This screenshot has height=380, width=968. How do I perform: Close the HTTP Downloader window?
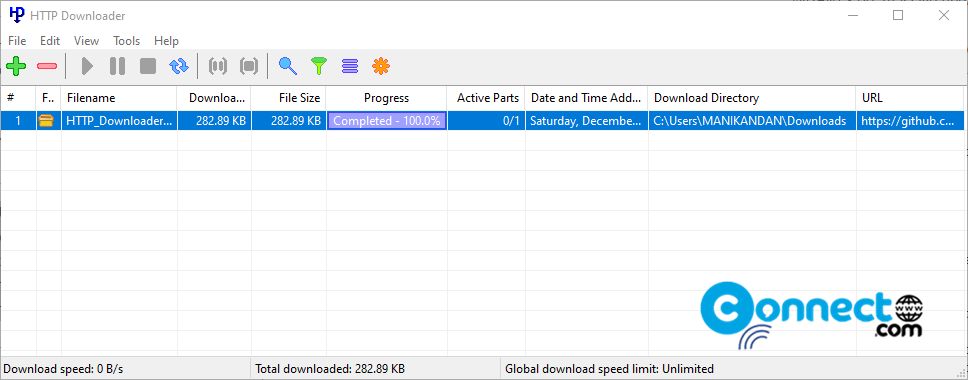point(944,15)
